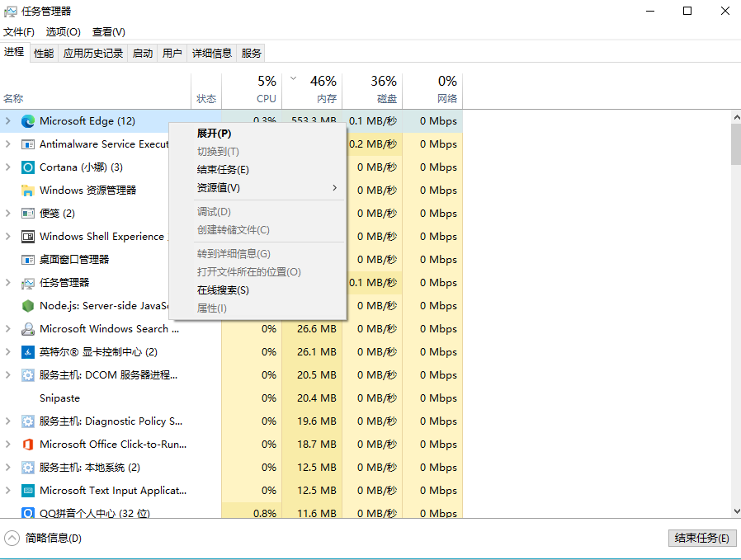Expand the 便笺 (2) process group

pyautogui.click(x=8, y=214)
